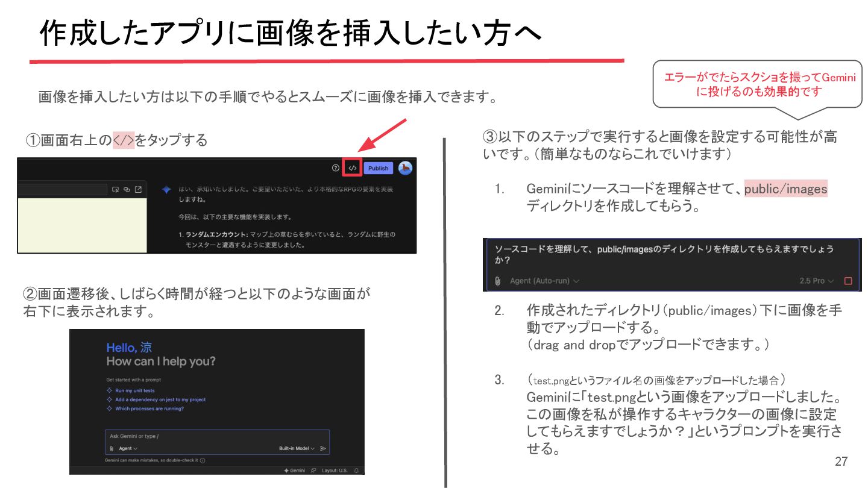Open the 2.5 Pro model selector
The width and height of the screenshot is (868, 488).
817,281
